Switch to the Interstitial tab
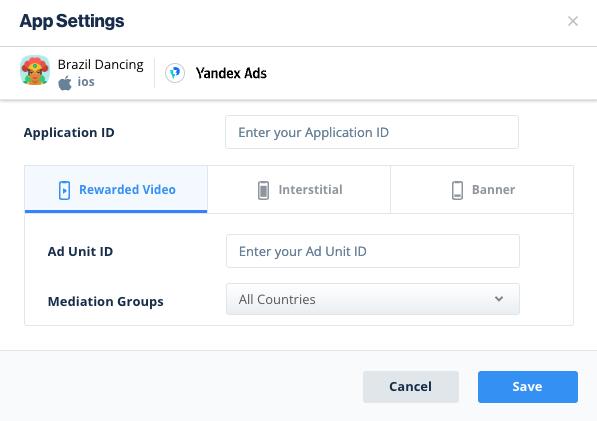This screenshot has height=421, width=597. 299,189
